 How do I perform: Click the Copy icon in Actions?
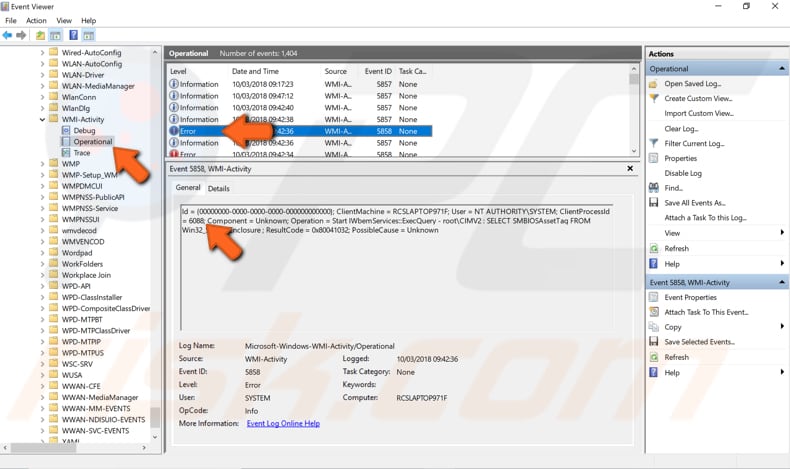tap(653, 326)
